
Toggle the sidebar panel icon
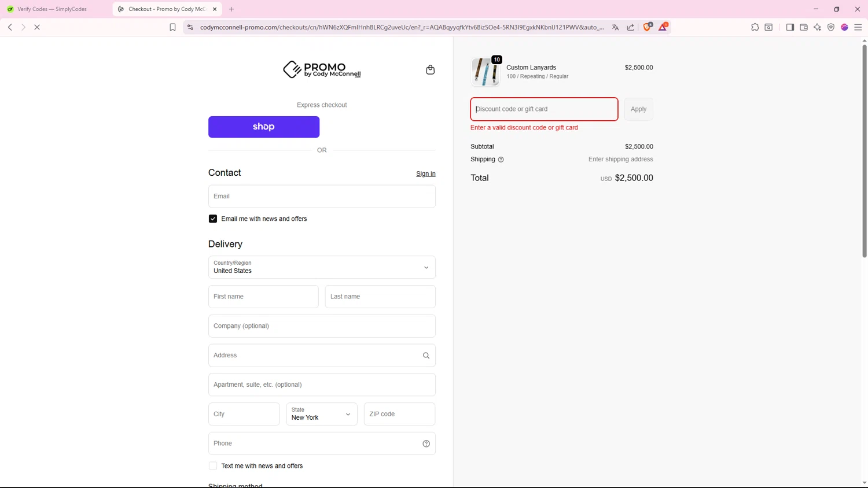[x=790, y=27]
